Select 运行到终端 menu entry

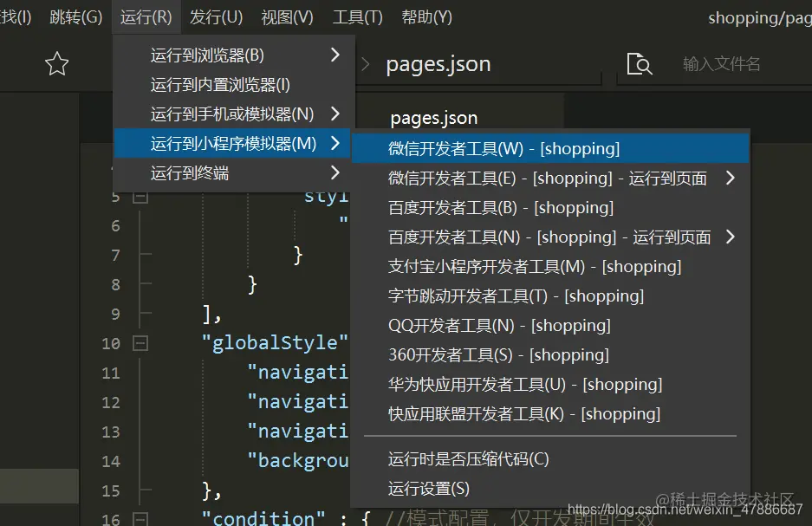tap(232, 173)
